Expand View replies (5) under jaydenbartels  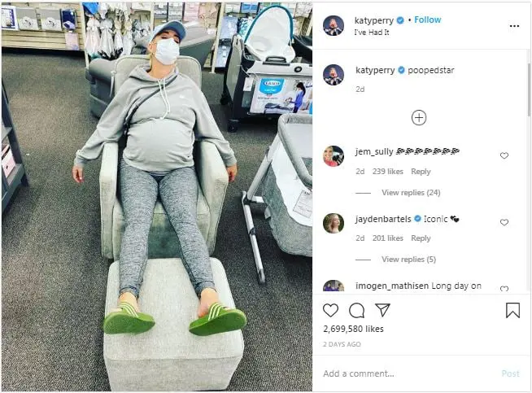tap(408, 260)
